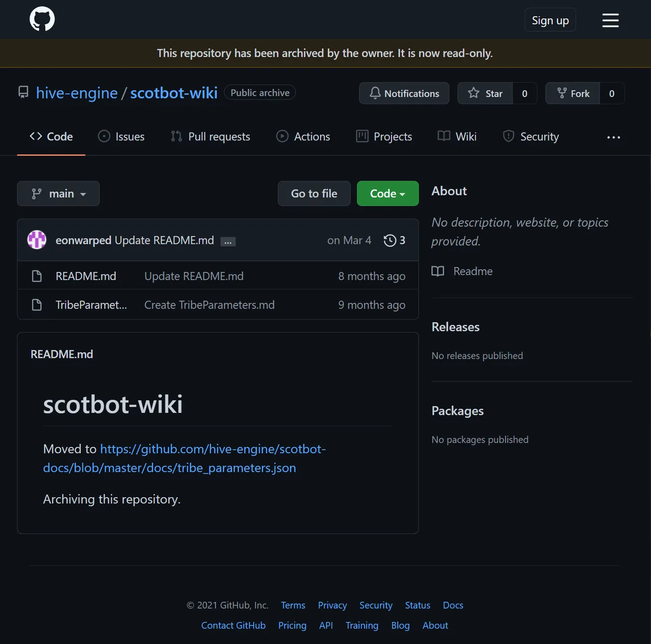The width and height of the screenshot is (651, 644).
Task: Open the Security tab
Action: [531, 137]
